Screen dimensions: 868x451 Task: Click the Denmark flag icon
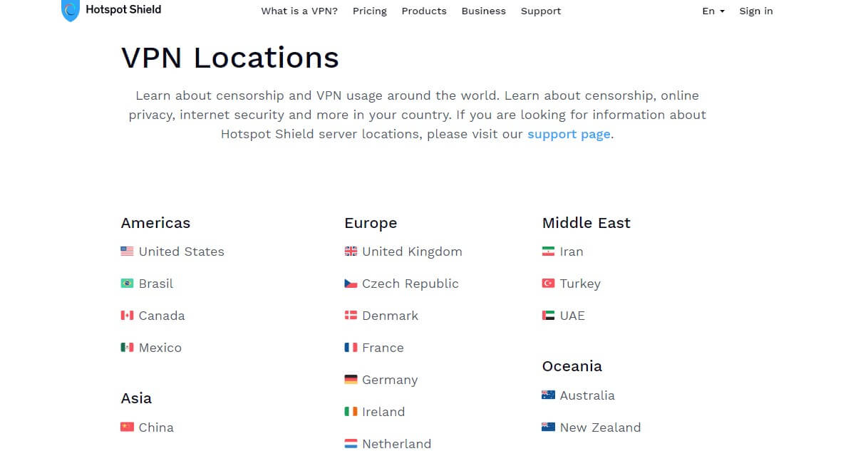pos(351,316)
